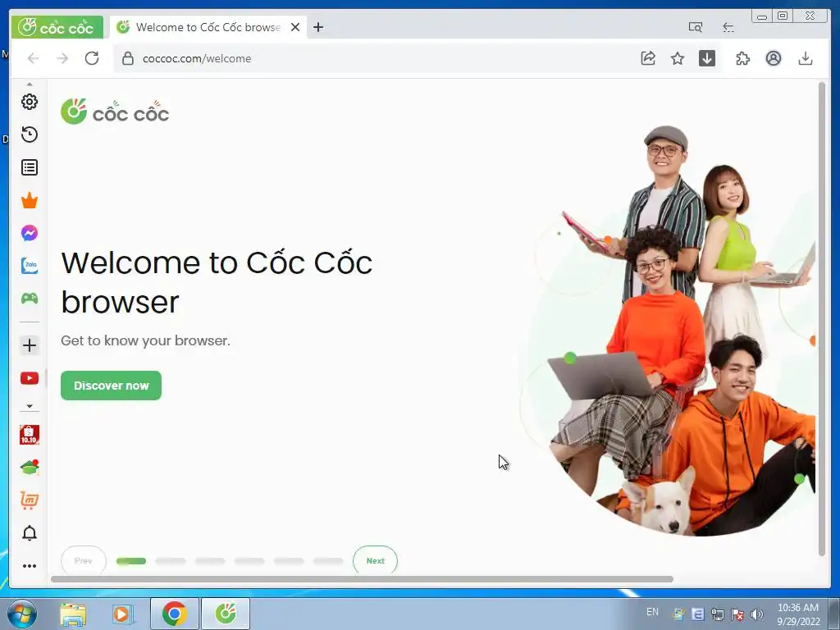The height and width of the screenshot is (630, 840).
Task: Reload the current page
Action: 92,58
